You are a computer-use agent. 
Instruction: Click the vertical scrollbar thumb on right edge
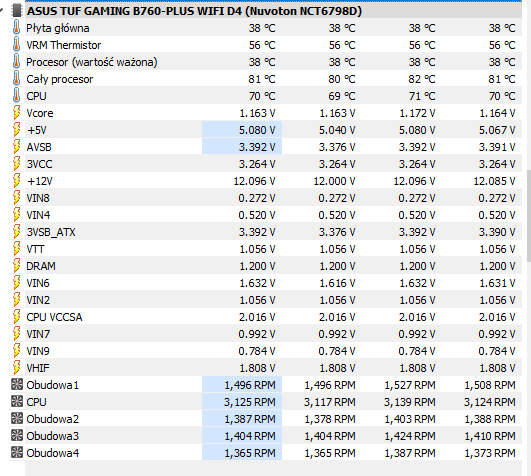(x=529, y=216)
